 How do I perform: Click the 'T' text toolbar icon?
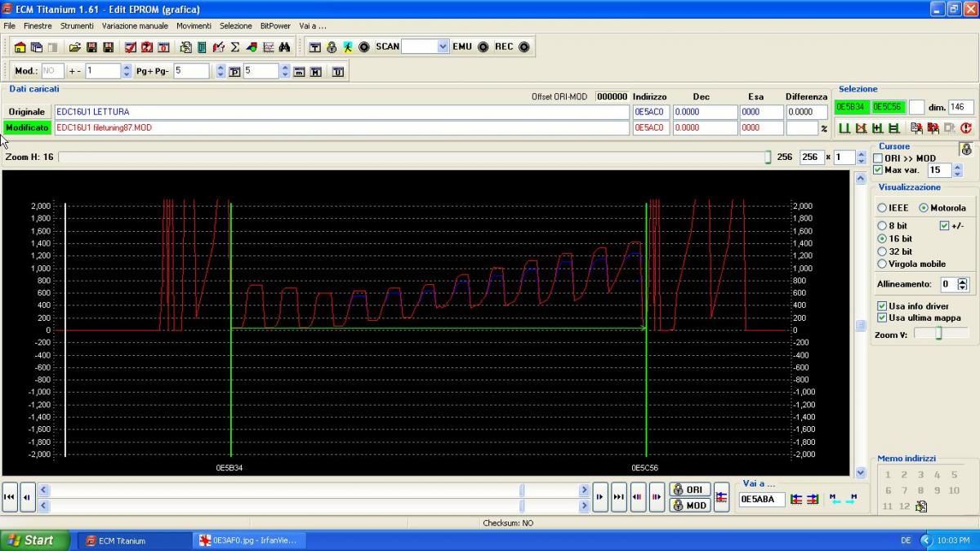pos(315,47)
